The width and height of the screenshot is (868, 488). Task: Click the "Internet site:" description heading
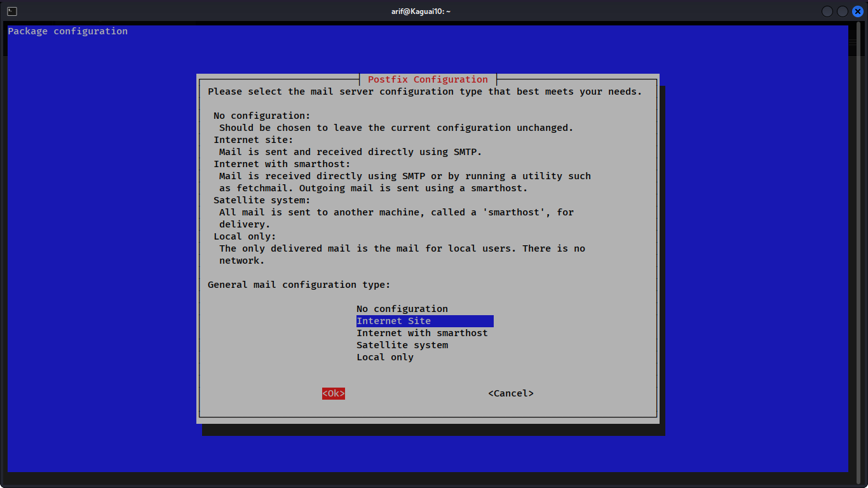(x=254, y=140)
